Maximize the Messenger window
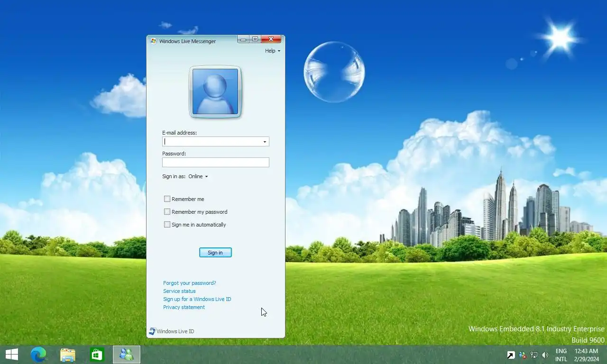This screenshot has width=607, height=364. coord(255,39)
